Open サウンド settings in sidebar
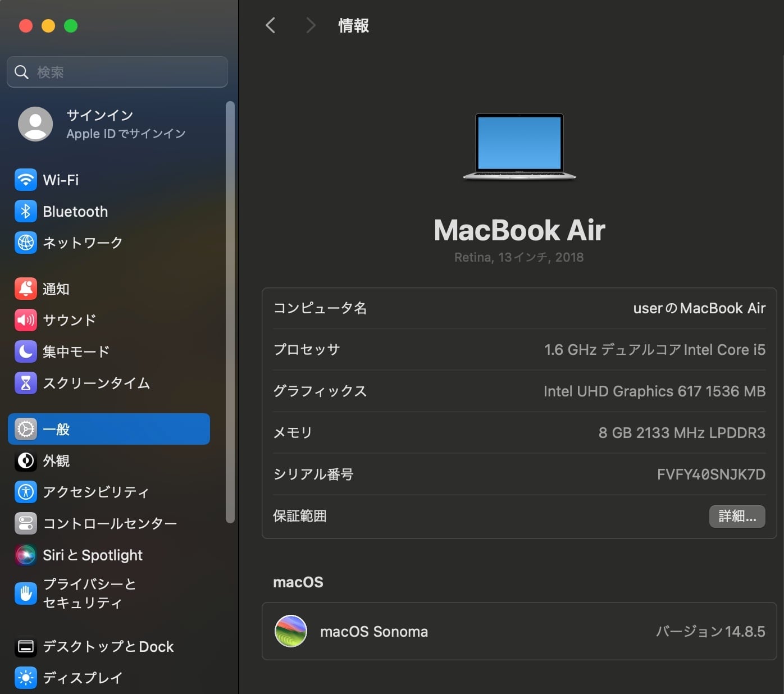The width and height of the screenshot is (784, 694). click(109, 321)
